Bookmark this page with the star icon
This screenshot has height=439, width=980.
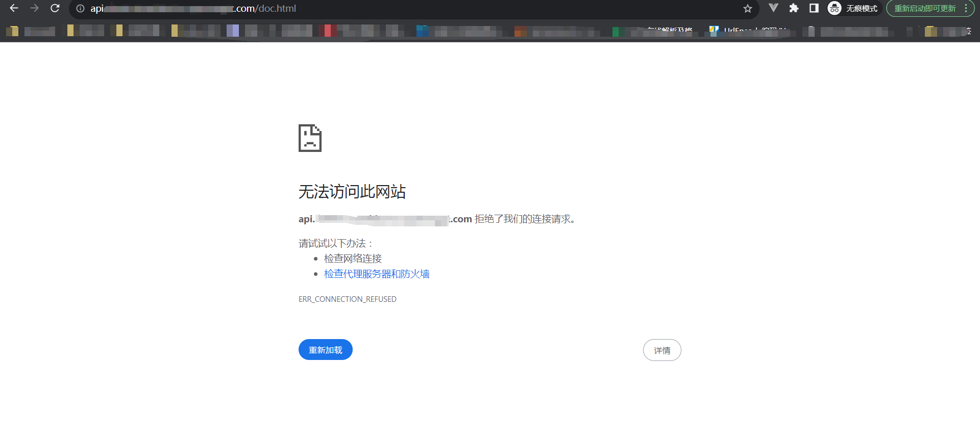click(x=748, y=9)
